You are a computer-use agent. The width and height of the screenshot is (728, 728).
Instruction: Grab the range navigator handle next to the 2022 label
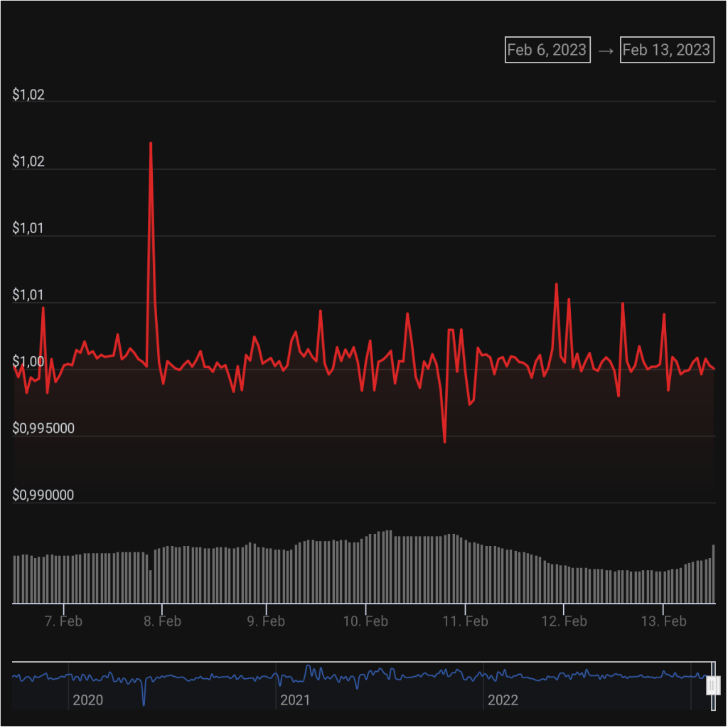[x=712, y=685]
